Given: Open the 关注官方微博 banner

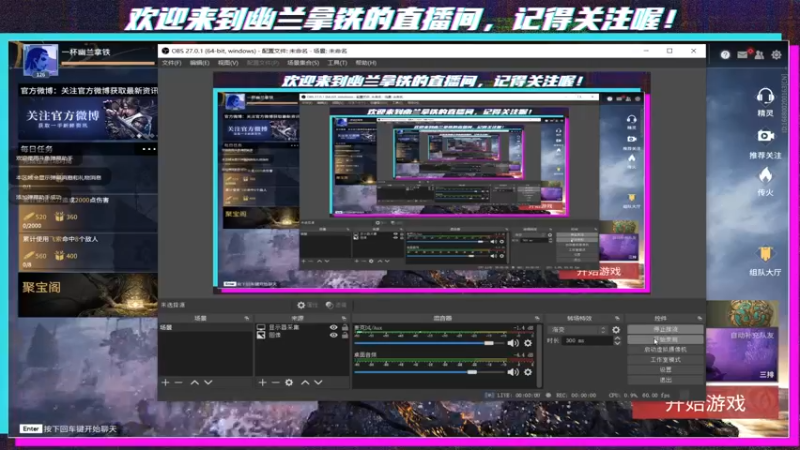Looking at the screenshot, I should 87,118.
